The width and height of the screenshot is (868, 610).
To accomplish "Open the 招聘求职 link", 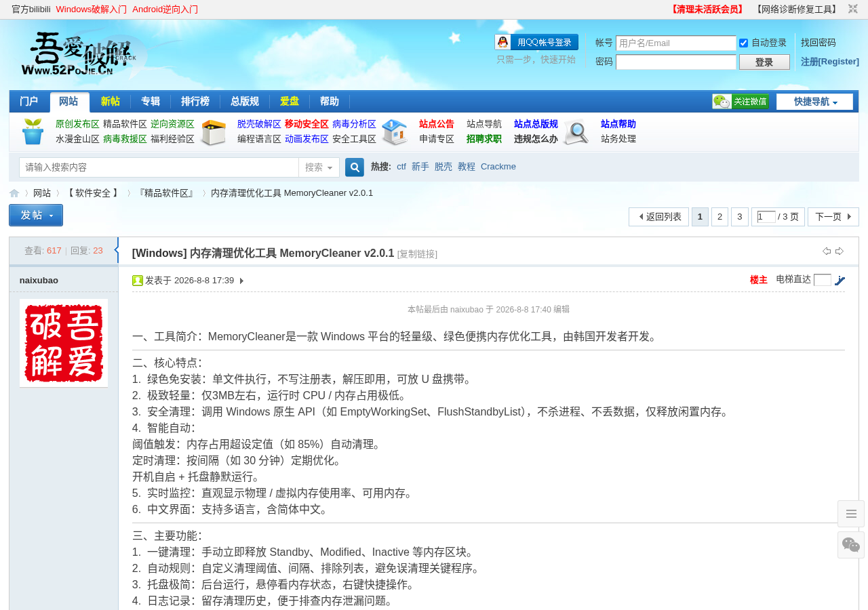I will point(484,139).
